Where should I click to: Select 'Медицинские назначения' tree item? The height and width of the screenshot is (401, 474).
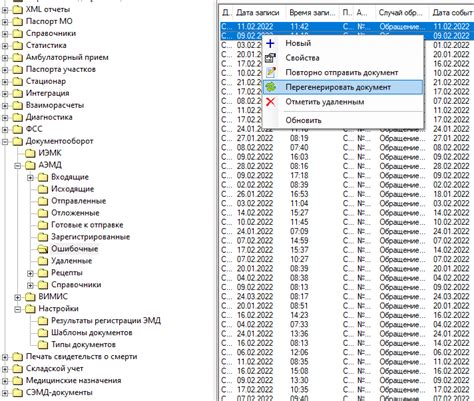pos(74,381)
